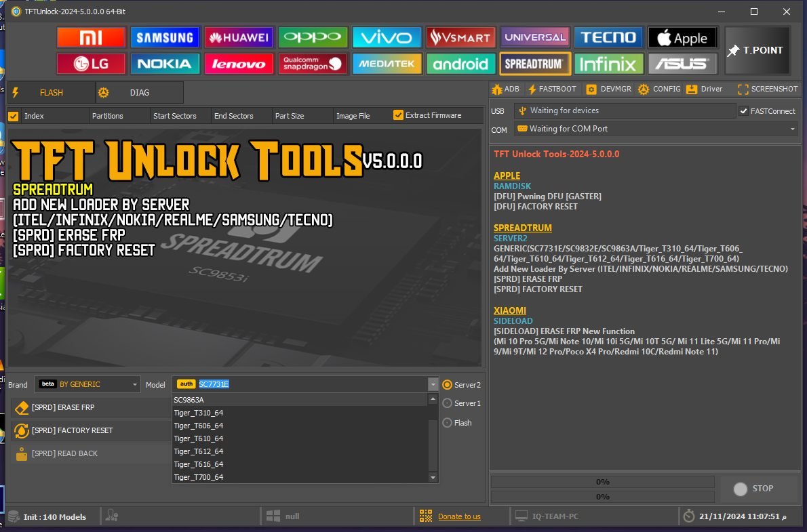Select the Server2 radio option
Viewport: 807px width, 532px height.
pyautogui.click(x=448, y=385)
